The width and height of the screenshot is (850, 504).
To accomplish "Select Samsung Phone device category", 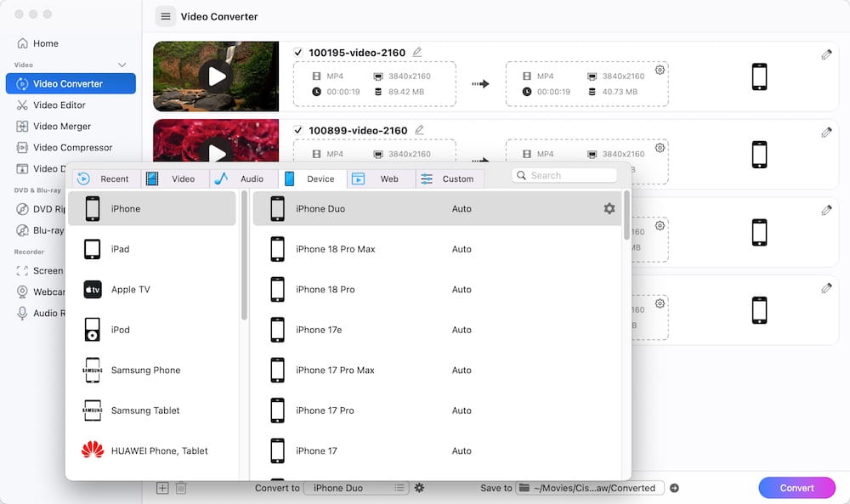I will click(152, 371).
